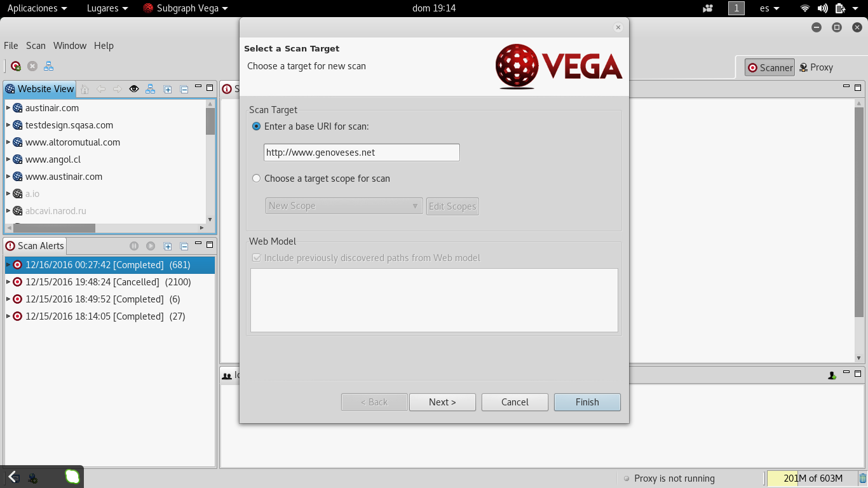This screenshot has height=488, width=868.
Task: Open the Lugares menu
Action: click(x=107, y=8)
